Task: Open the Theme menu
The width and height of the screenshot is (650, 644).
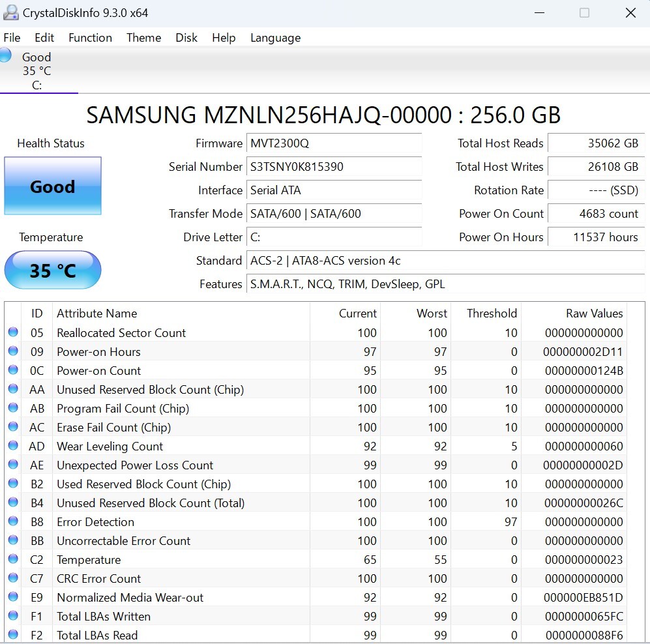Action: point(143,38)
